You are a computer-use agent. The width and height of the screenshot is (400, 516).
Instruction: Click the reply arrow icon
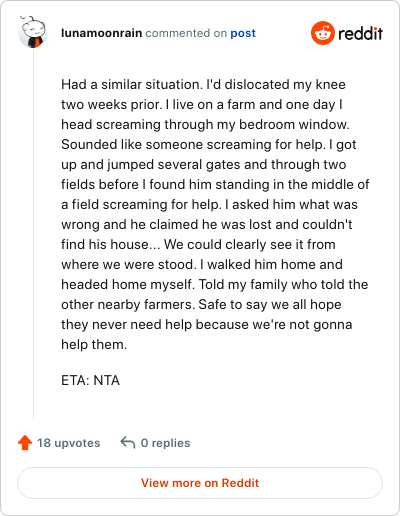pos(128,443)
